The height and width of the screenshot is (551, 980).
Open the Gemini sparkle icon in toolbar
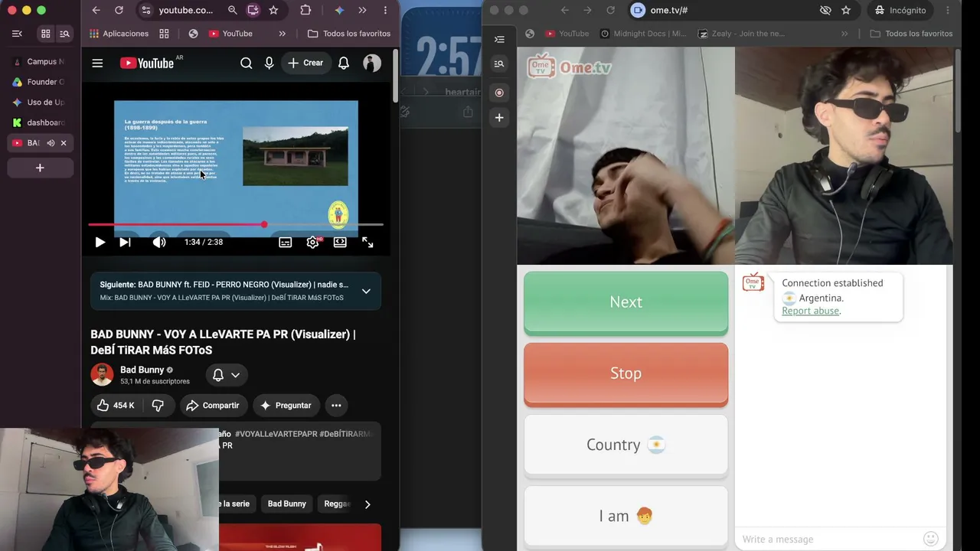click(x=339, y=10)
